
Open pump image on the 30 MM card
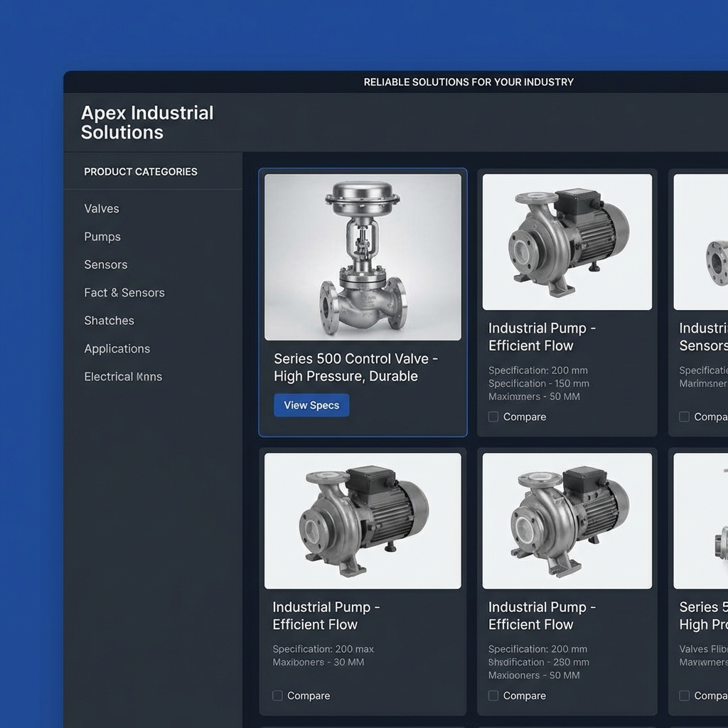tap(363, 521)
